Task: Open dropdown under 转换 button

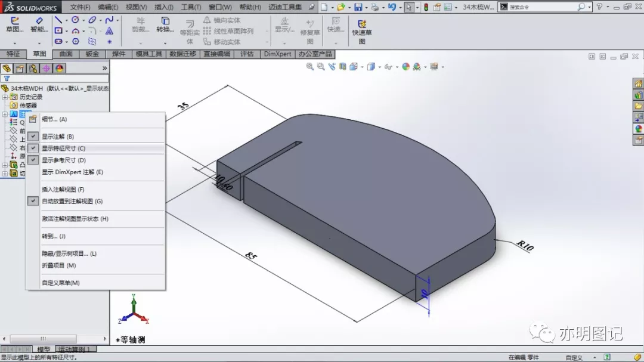Action: (x=165, y=43)
